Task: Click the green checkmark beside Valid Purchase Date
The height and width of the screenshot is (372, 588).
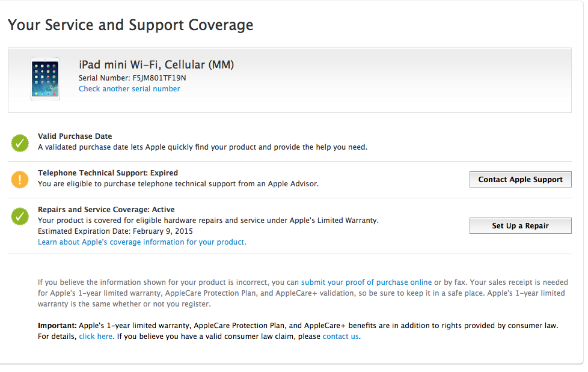Action: tap(20, 142)
